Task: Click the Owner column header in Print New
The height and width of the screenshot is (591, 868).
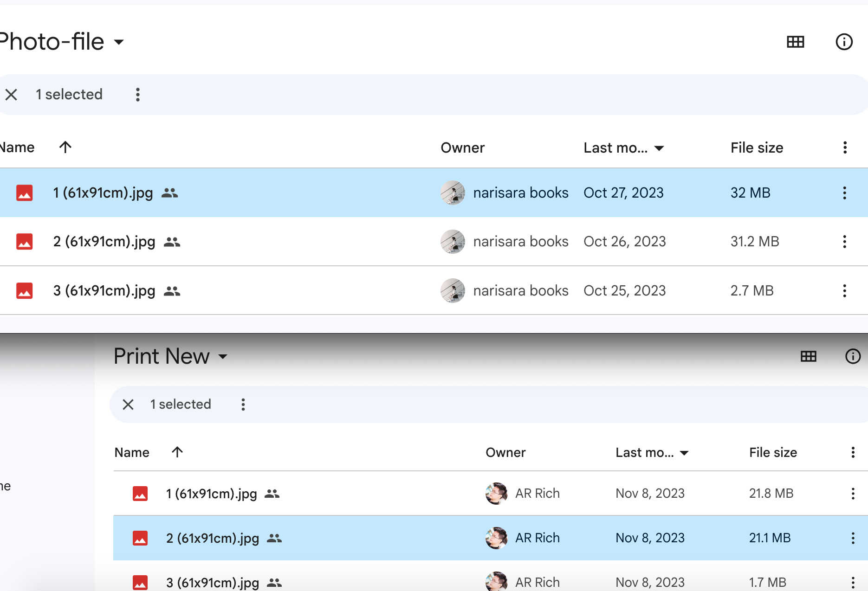Action: point(505,453)
